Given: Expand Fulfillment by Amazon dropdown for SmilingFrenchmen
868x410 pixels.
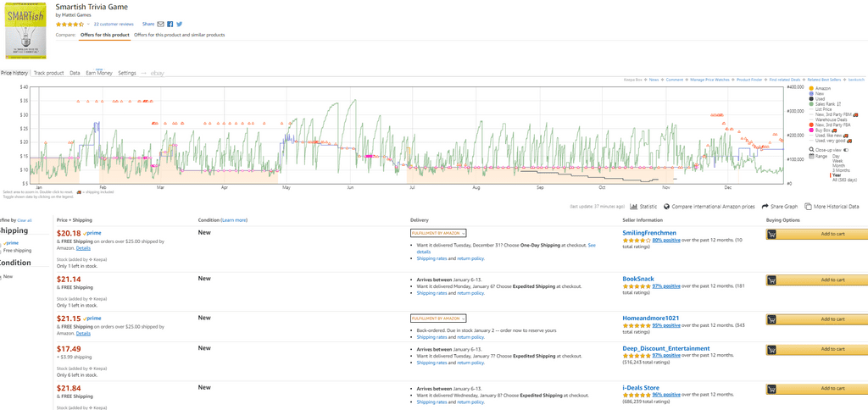Looking at the screenshot, I should tap(438, 233).
